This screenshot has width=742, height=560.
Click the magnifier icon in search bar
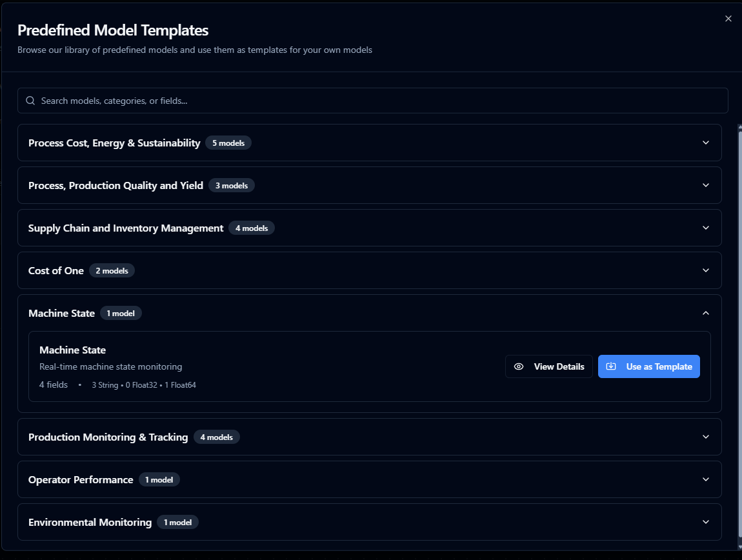click(x=30, y=101)
